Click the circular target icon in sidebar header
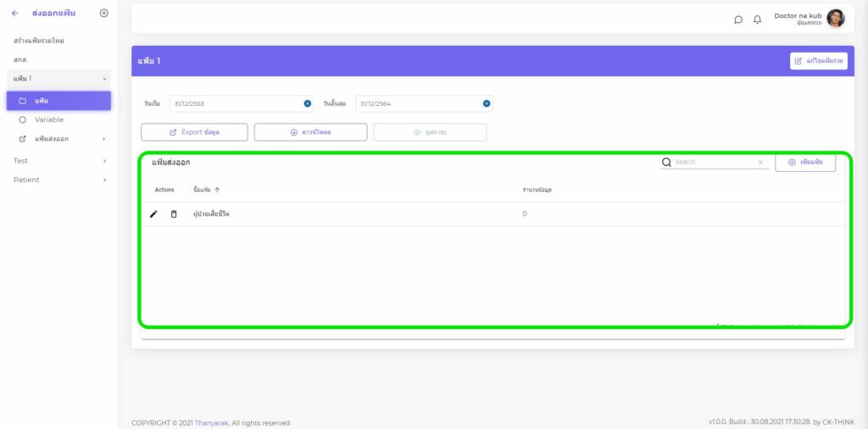Image resolution: width=868 pixels, height=429 pixels. 103,13
